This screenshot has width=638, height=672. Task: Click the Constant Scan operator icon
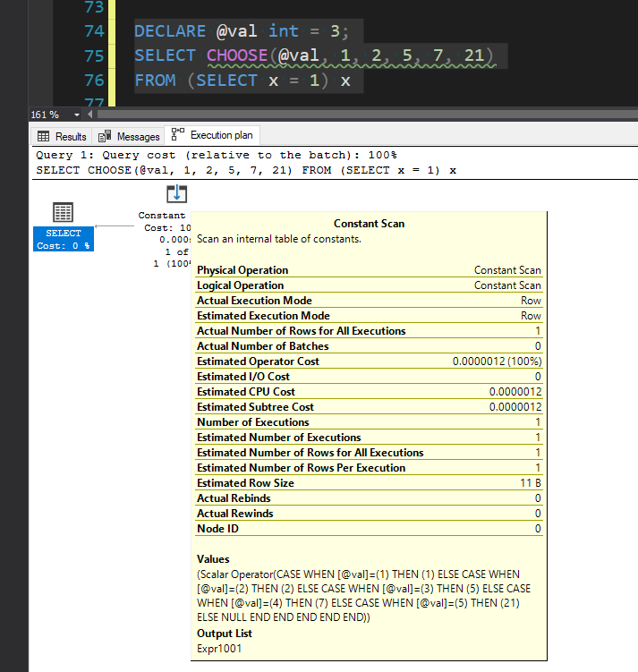coord(176,193)
